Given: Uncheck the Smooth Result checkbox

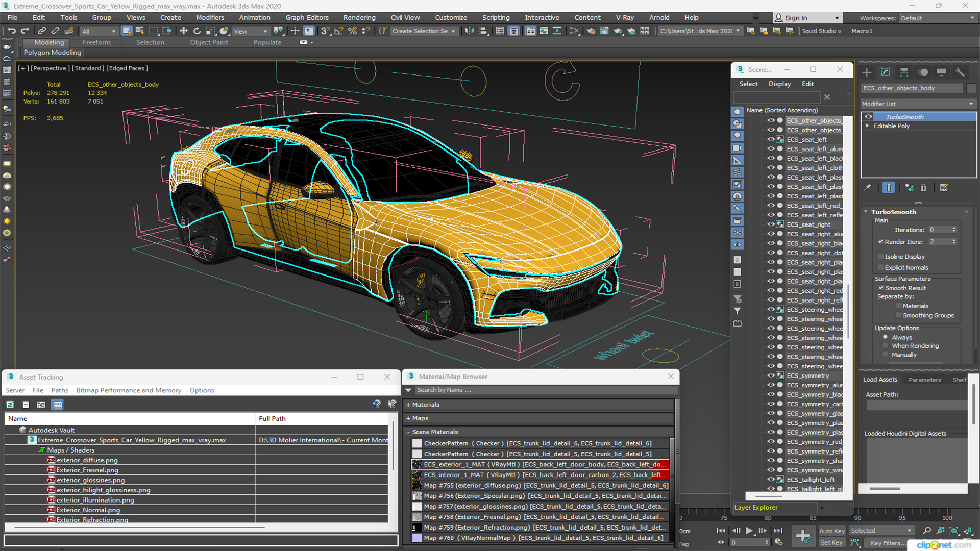Looking at the screenshot, I should pos(881,288).
